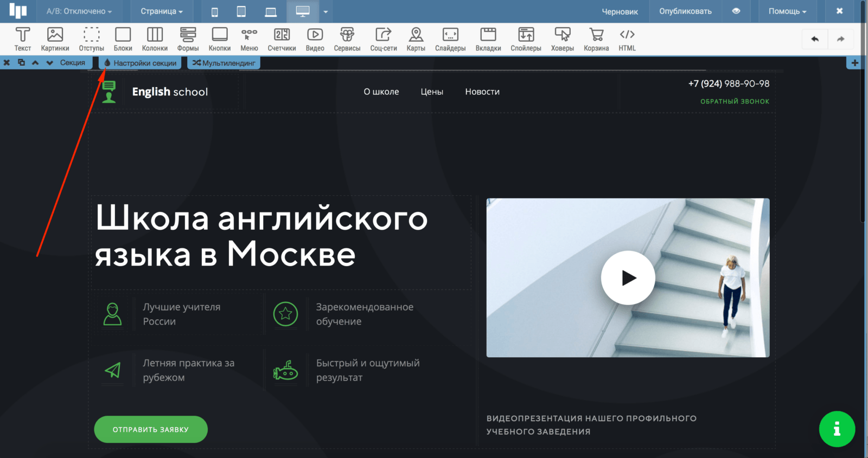868x458 pixels.
Task: Insert an Отступы spacer
Action: [91, 40]
